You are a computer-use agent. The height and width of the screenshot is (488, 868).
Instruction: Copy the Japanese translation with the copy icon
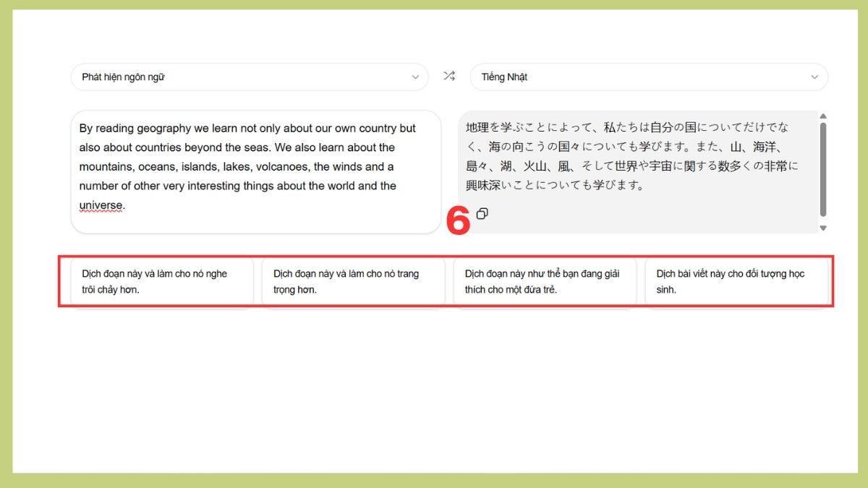tap(482, 213)
